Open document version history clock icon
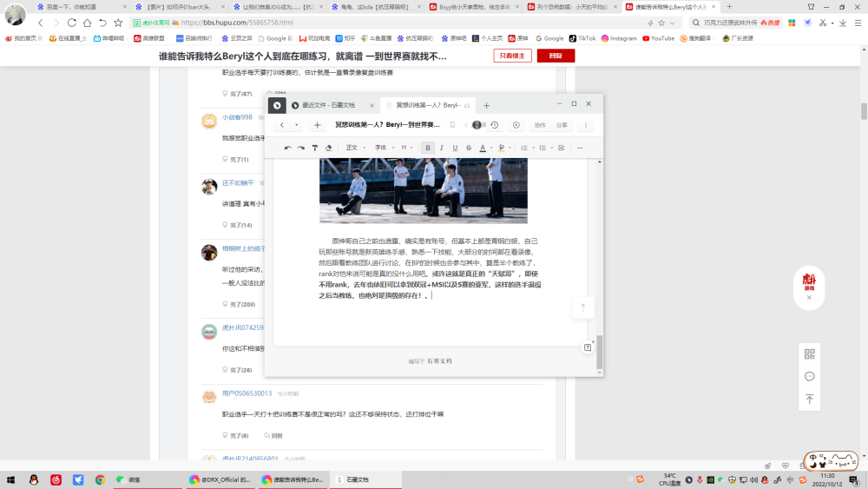This screenshot has height=489, width=868. 495,125
